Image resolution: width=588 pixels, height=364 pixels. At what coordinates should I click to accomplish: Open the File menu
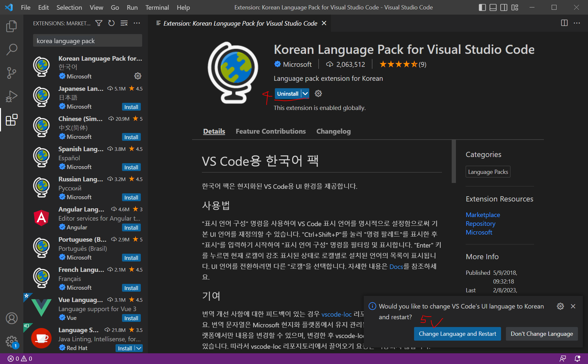click(26, 7)
